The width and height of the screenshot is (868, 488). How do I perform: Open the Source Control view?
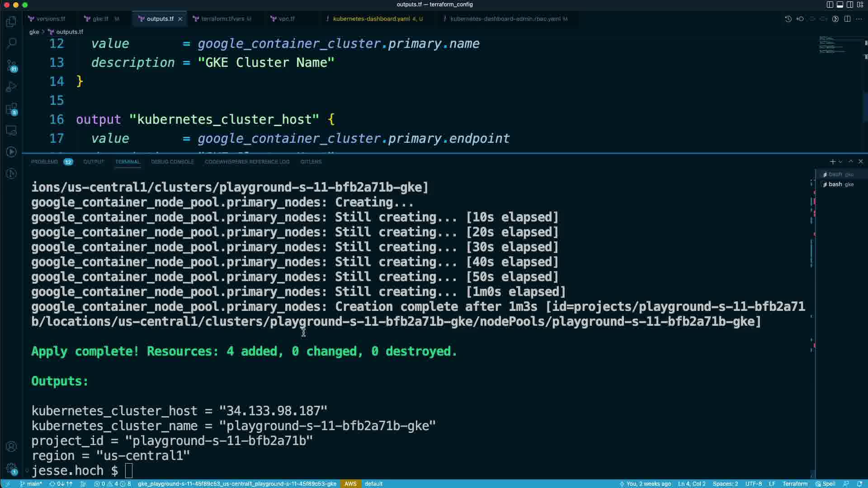[11, 66]
